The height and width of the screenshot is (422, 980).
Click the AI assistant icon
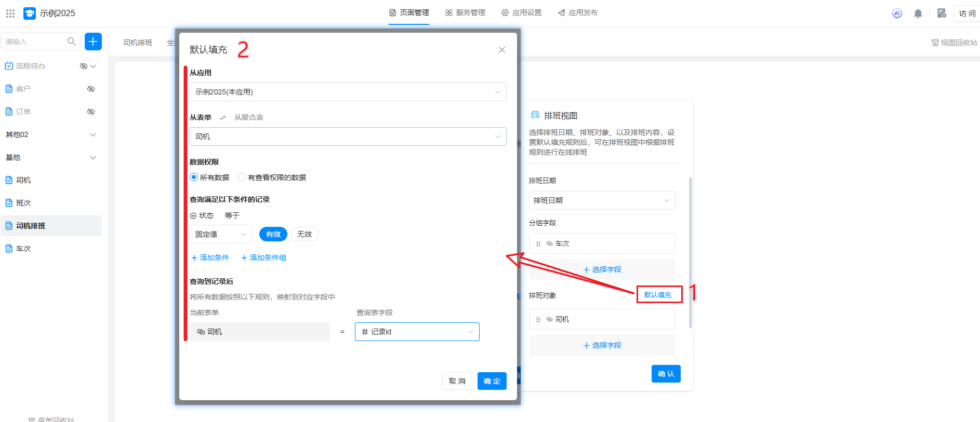897,13
